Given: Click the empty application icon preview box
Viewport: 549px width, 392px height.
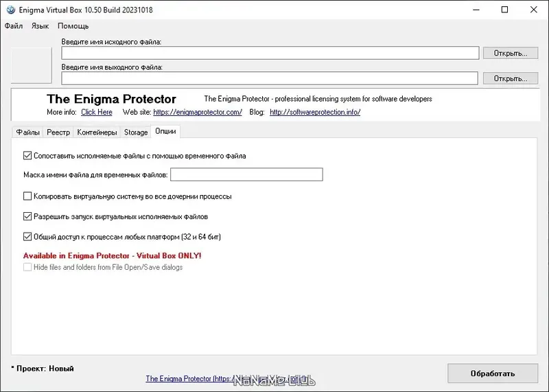Looking at the screenshot, I should click(x=32, y=65).
